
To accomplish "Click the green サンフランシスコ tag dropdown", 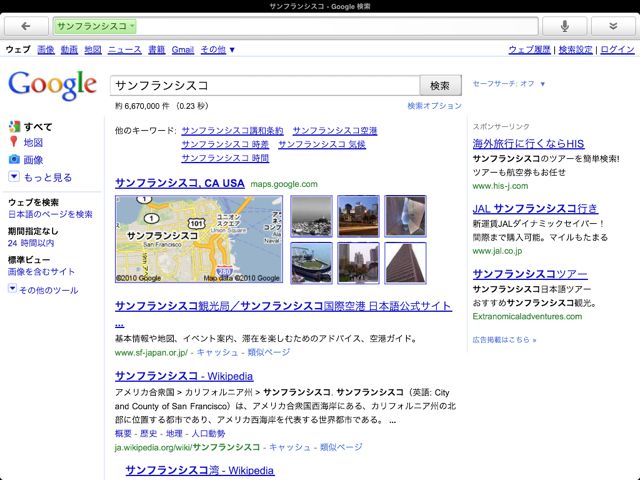I will pyautogui.click(x=95, y=27).
